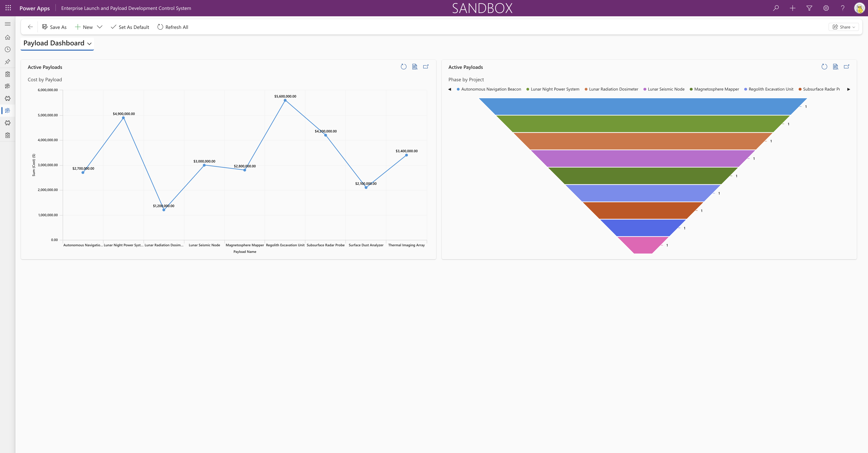Open Home from the left sidebar
The height and width of the screenshot is (453, 868).
7,37
